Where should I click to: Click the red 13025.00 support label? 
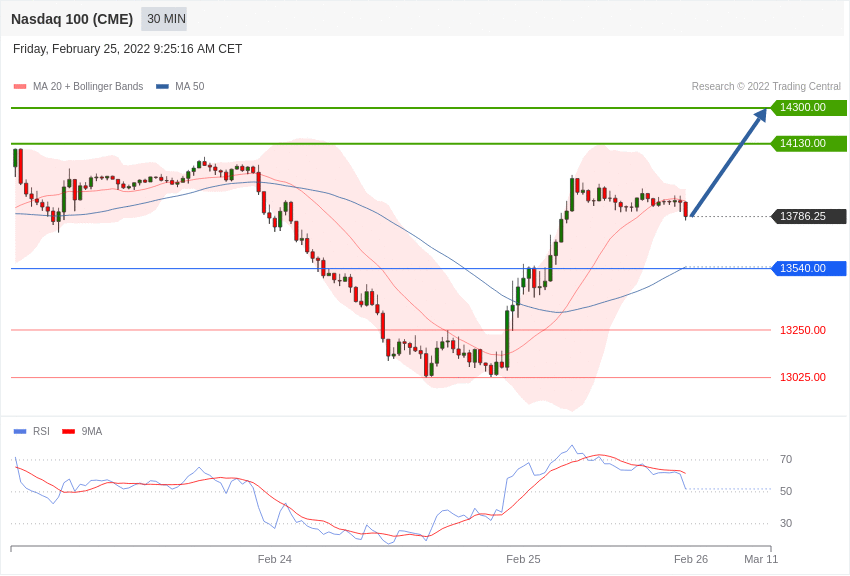coord(803,378)
